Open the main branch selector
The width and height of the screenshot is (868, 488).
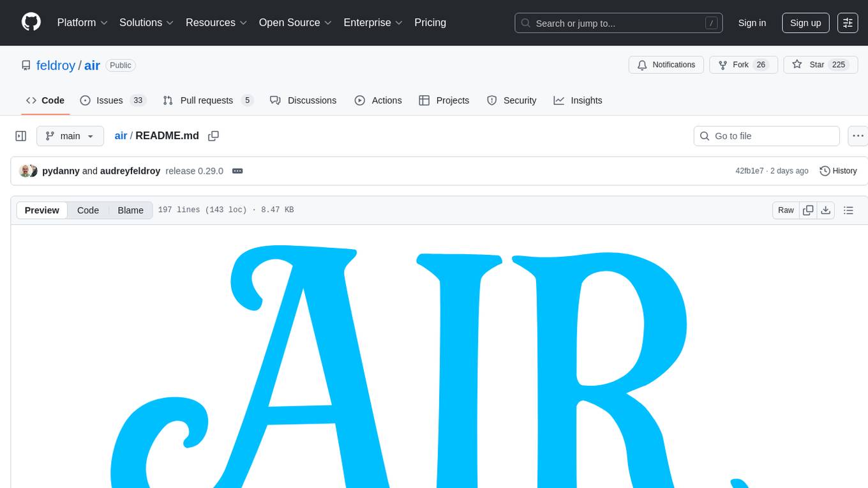(70, 136)
